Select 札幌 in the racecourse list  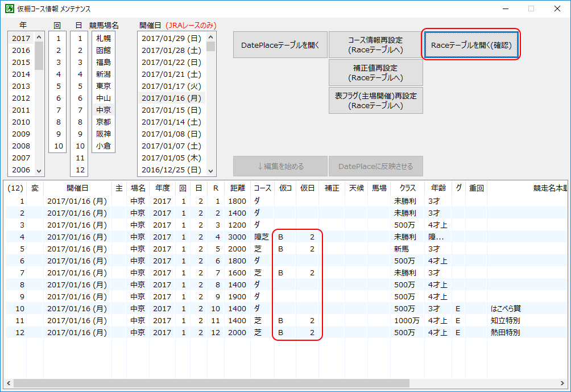point(104,38)
